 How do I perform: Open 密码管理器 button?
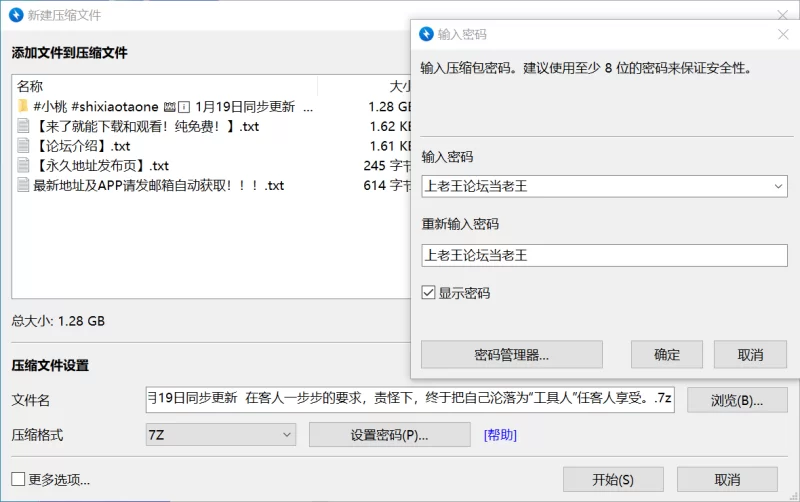(512, 355)
